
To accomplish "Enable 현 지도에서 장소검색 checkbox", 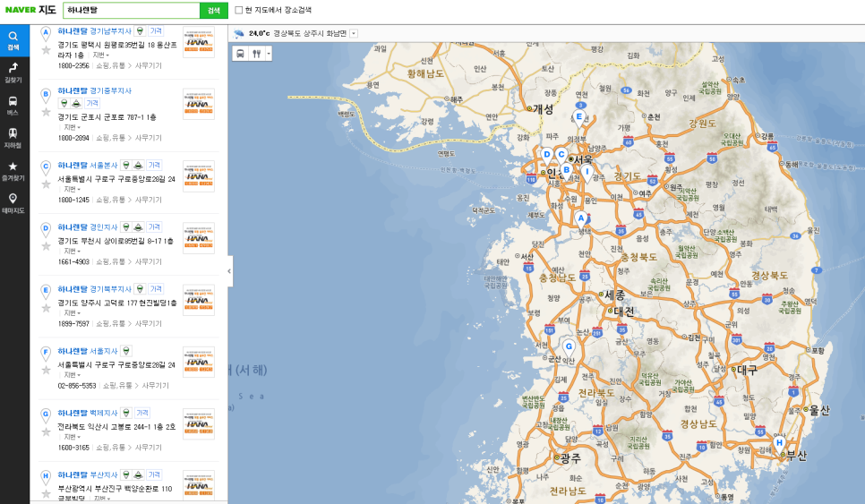I will [x=239, y=10].
